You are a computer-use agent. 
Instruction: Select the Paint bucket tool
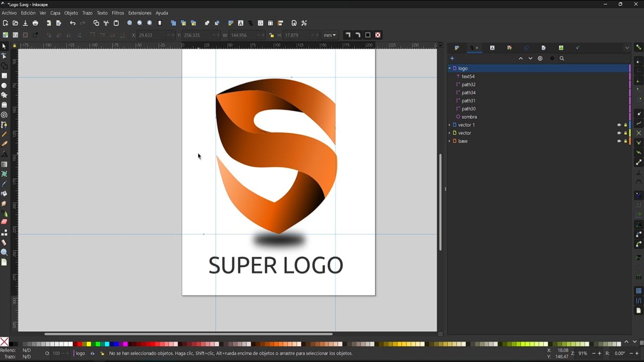coord(4,194)
